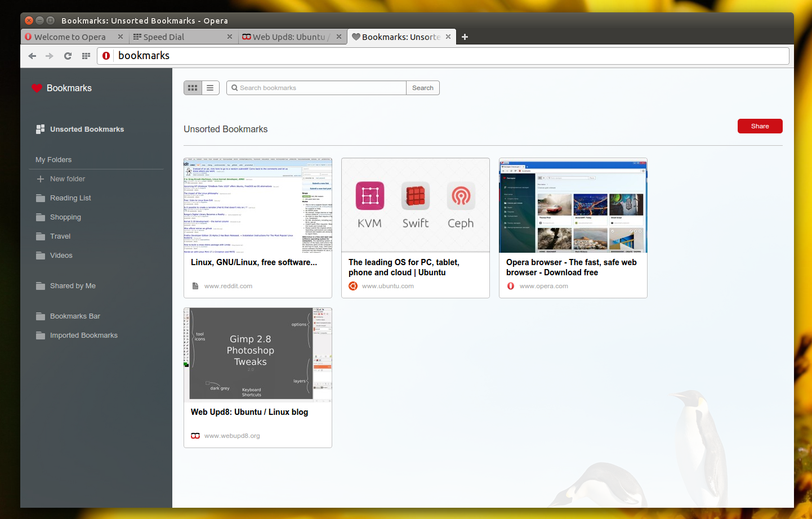Open the Videos folder
This screenshot has height=519, width=812.
point(61,256)
